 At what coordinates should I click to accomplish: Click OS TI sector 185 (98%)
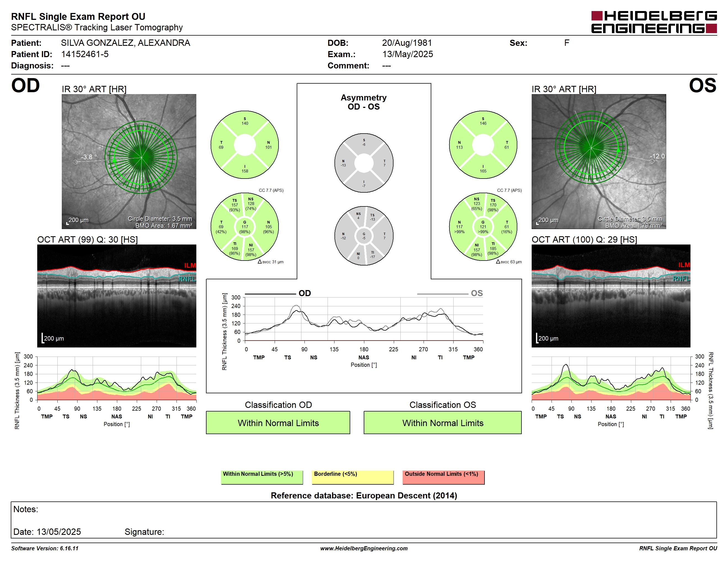pos(493,248)
